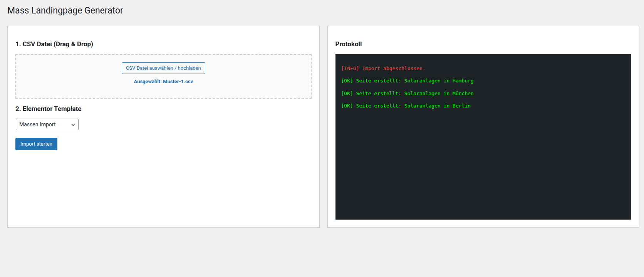644x277 pixels.
Task: Click the '2. Elementor Template' heading
Action: coord(49,109)
